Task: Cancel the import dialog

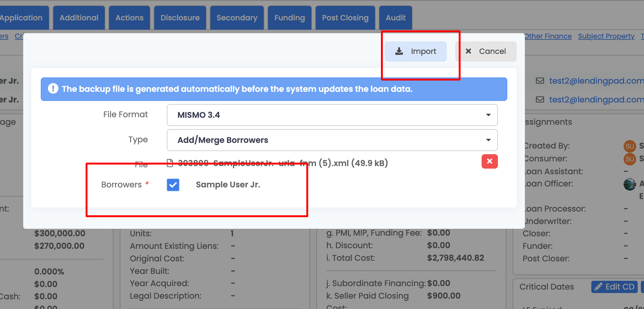Action: tap(486, 51)
